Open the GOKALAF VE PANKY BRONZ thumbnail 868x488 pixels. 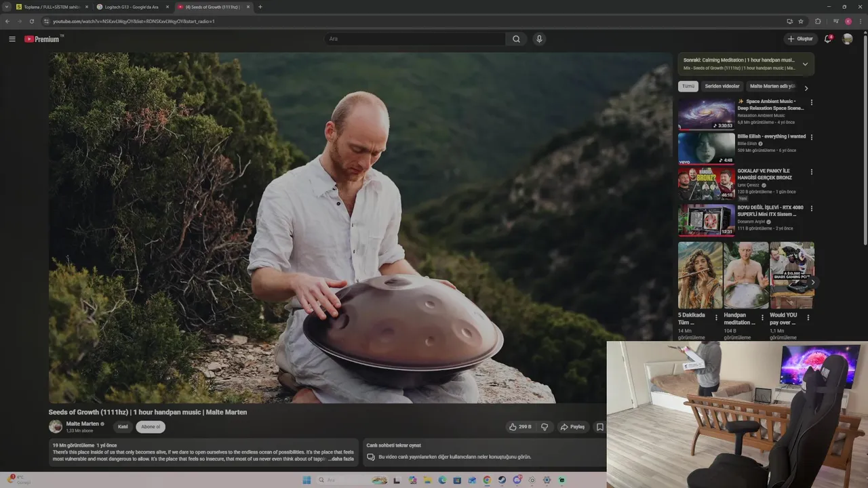(707, 184)
